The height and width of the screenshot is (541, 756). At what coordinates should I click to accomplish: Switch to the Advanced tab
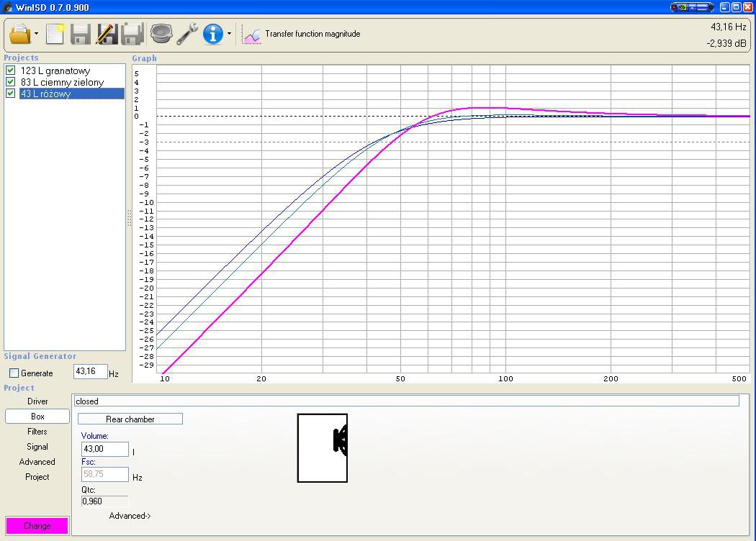37,462
